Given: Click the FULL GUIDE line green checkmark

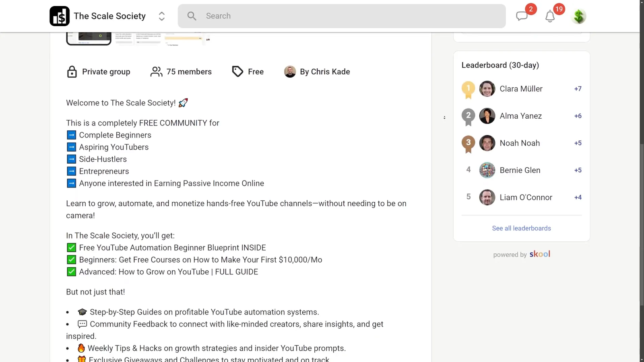Looking at the screenshot, I should click(x=71, y=271).
